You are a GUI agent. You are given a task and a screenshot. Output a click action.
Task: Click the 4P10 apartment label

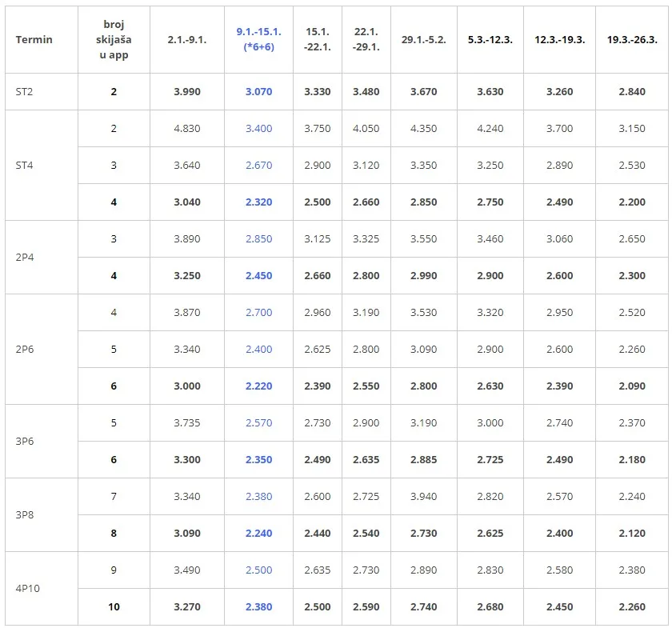click(x=27, y=589)
